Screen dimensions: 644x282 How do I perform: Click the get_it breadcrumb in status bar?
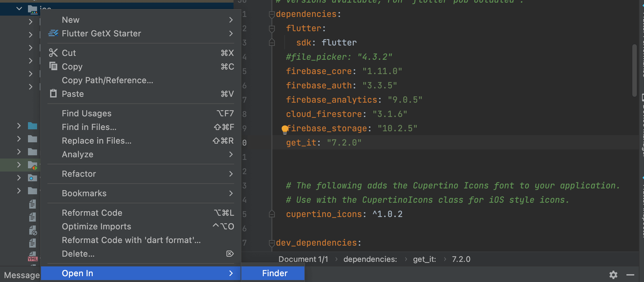coord(424,259)
